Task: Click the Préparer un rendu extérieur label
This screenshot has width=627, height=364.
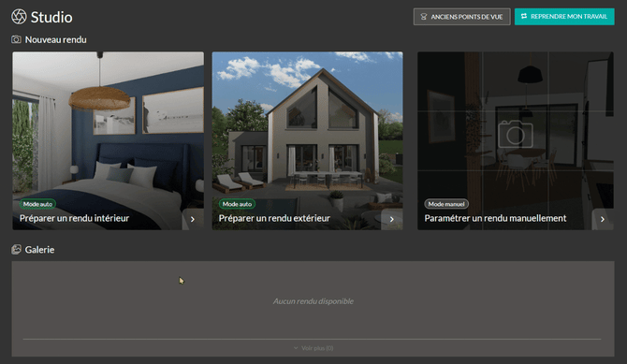Action: (x=274, y=218)
